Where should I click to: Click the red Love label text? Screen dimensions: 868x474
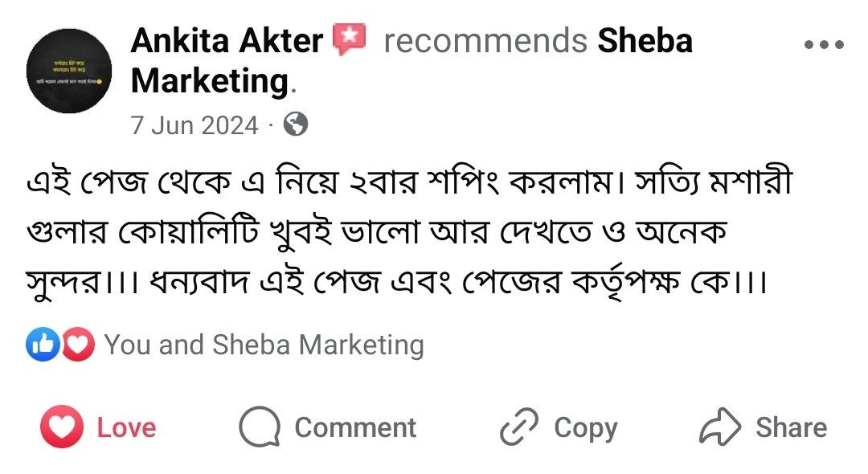[x=126, y=427]
